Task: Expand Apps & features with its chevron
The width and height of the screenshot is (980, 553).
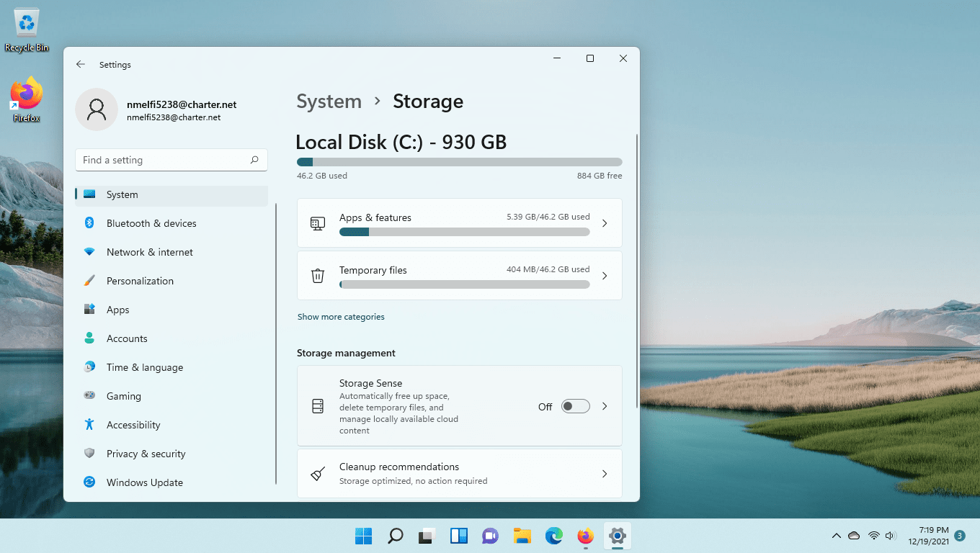Action: (x=605, y=223)
